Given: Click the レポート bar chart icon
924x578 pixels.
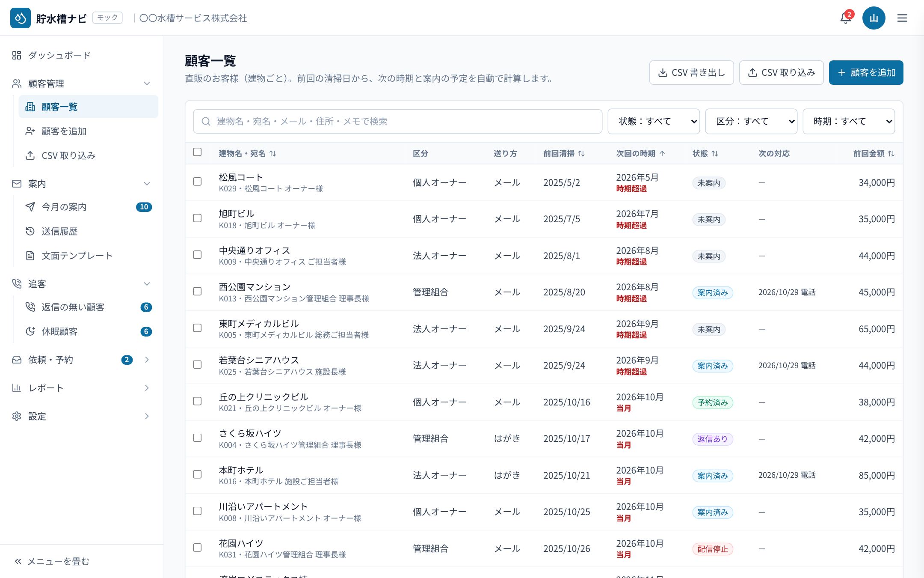Looking at the screenshot, I should pos(17,388).
